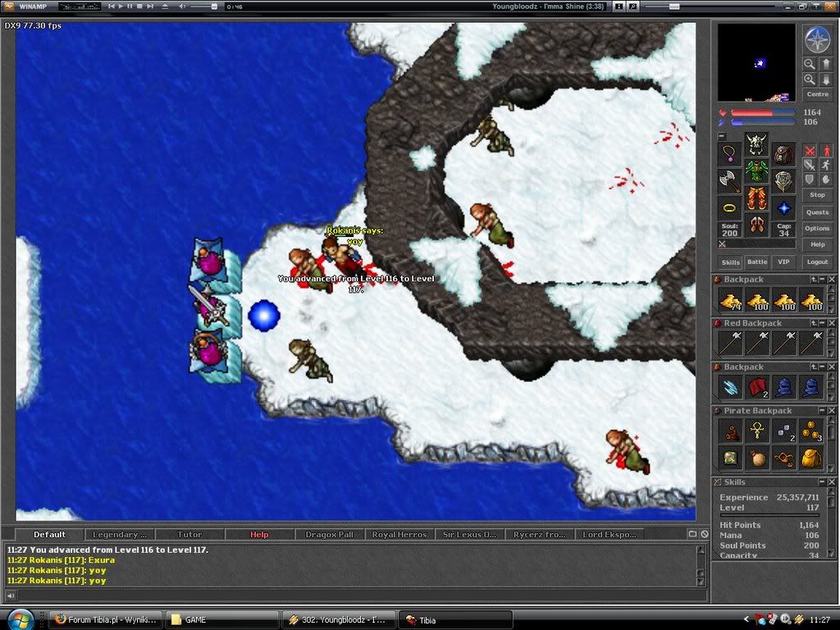The image size is (840, 630).
Task: Adjust the Winamp volume slider
Action: (204, 7)
